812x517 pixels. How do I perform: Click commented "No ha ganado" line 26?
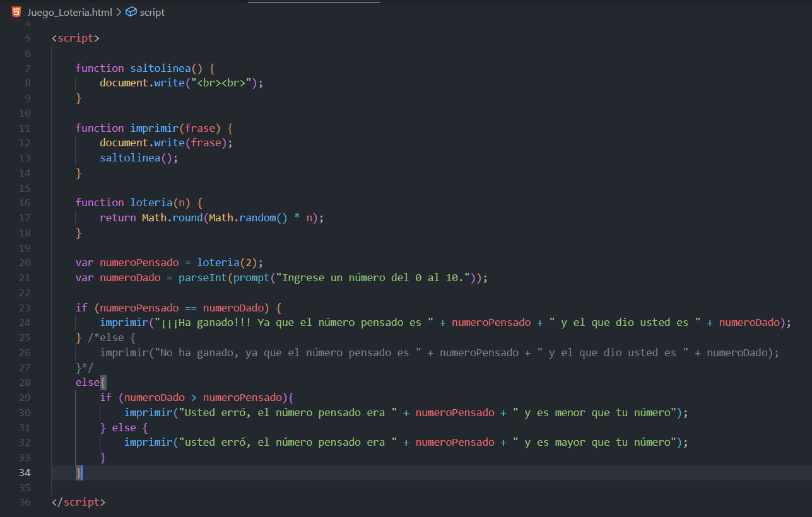440,352
